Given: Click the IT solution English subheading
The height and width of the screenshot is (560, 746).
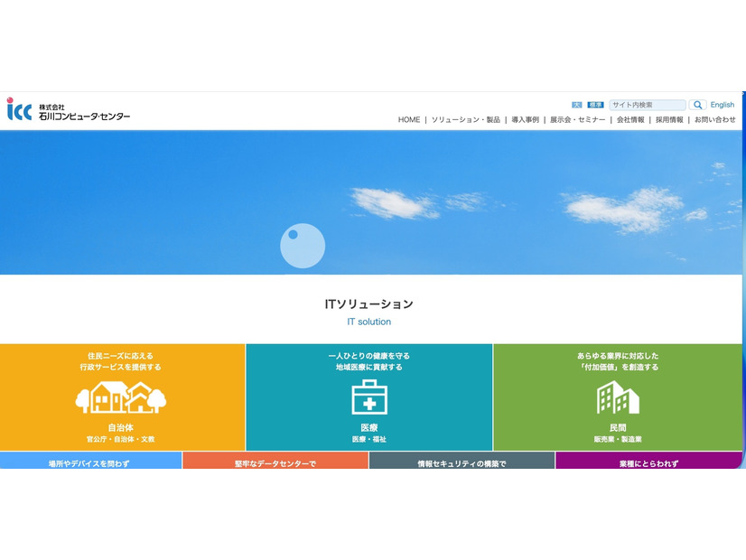Looking at the screenshot, I should tap(369, 322).
